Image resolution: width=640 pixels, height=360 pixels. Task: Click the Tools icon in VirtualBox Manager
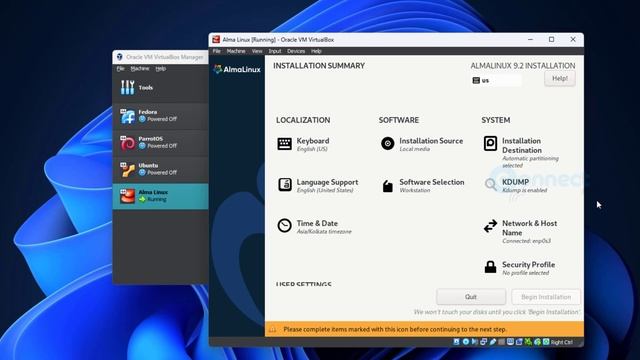pyautogui.click(x=127, y=87)
